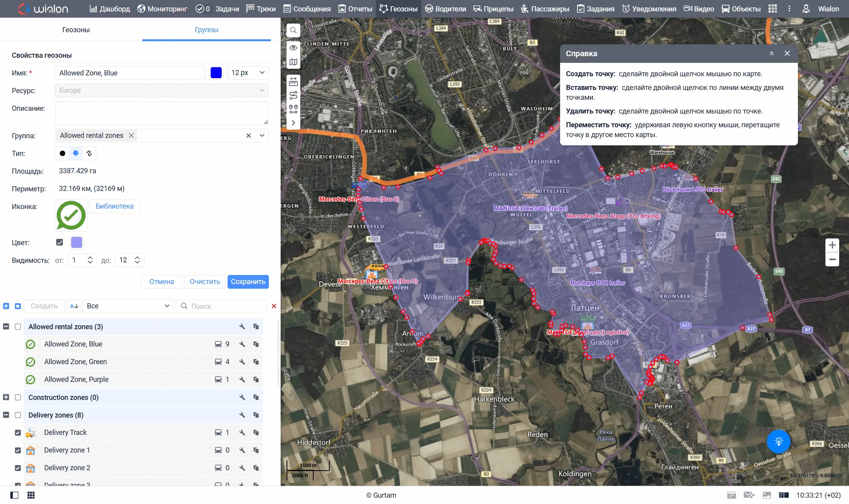
Task: Click the map visibility eye icon
Action: coord(293,48)
